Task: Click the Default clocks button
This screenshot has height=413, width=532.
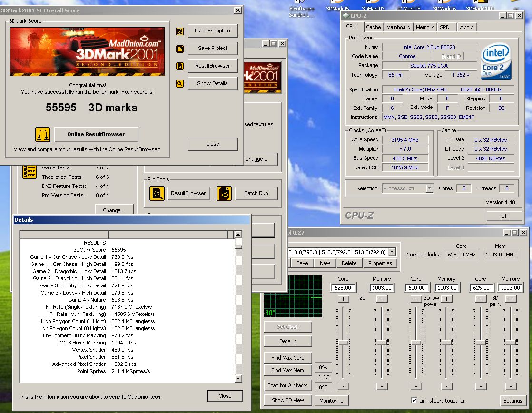Action: point(288,341)
